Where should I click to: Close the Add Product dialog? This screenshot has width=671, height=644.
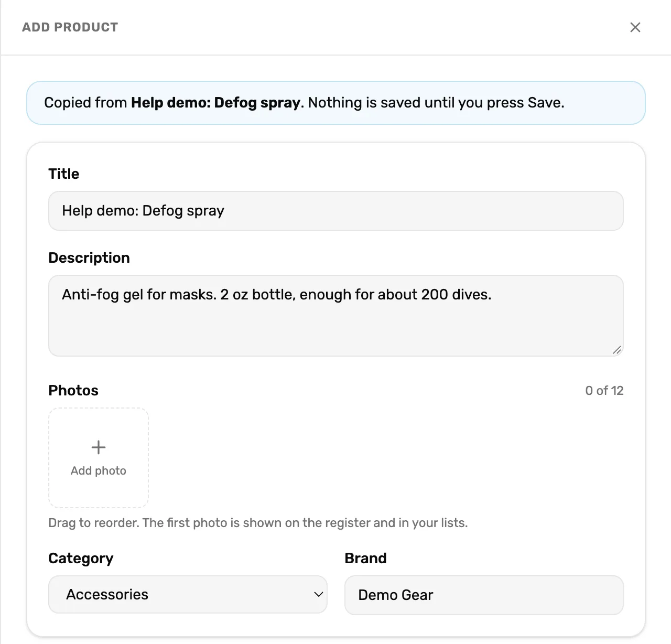[x=635, y=27]
